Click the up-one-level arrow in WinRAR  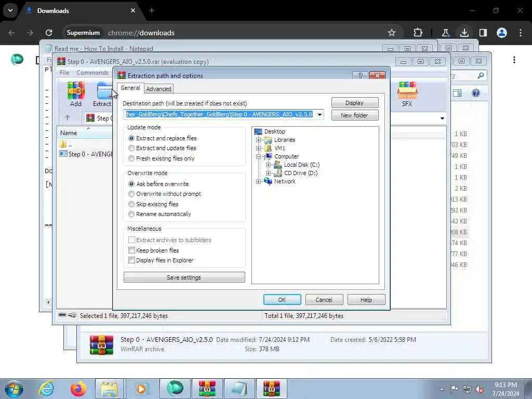click(68, 118)
